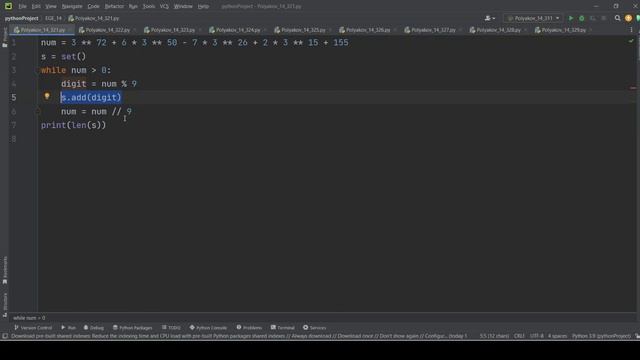Click the 4 spaces indent status entry
Screen dimensions: 640x360
tap(557, 336)
